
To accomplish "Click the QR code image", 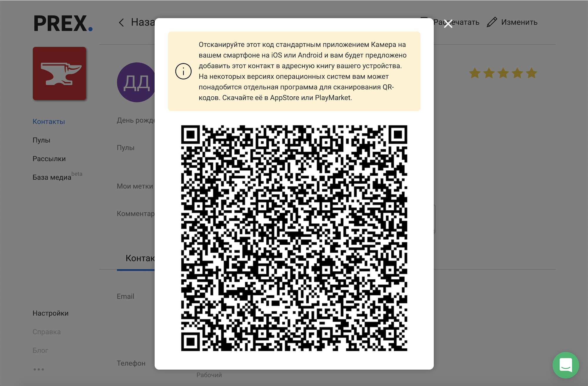I will pyautogui.click(x=294, y=238).
